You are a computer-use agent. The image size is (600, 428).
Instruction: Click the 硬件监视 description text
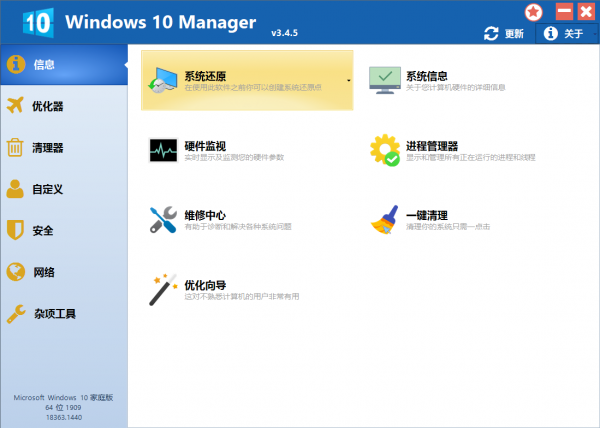(x=234, y=158)
